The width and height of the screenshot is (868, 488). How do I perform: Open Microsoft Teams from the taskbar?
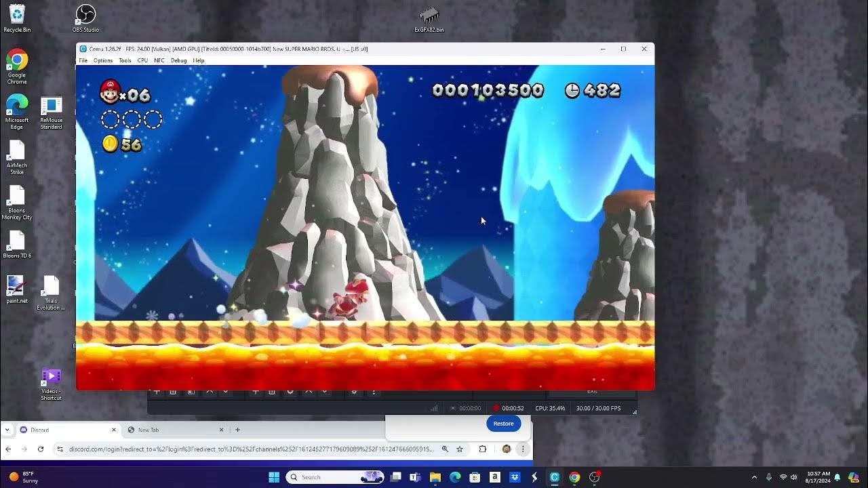click(415, 477)
